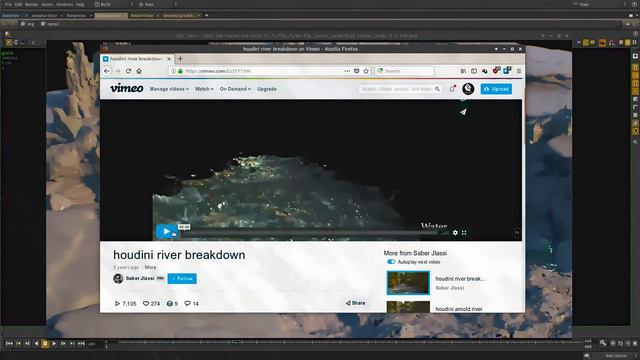Stop playback in Houdini playbar

(x=45, y=344)
